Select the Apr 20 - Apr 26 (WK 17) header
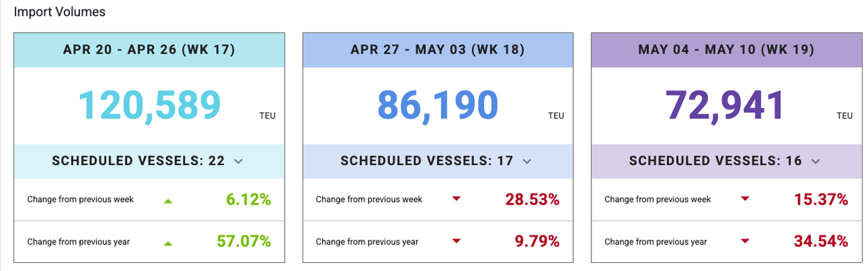The width and height of the screenshot is (868, 271). (x=149, y=50)
